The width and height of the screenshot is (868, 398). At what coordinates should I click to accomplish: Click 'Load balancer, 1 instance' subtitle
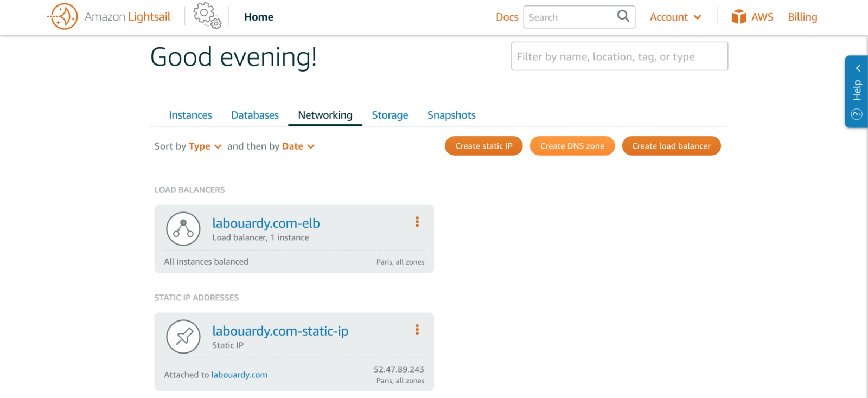[x=260, y=237]
